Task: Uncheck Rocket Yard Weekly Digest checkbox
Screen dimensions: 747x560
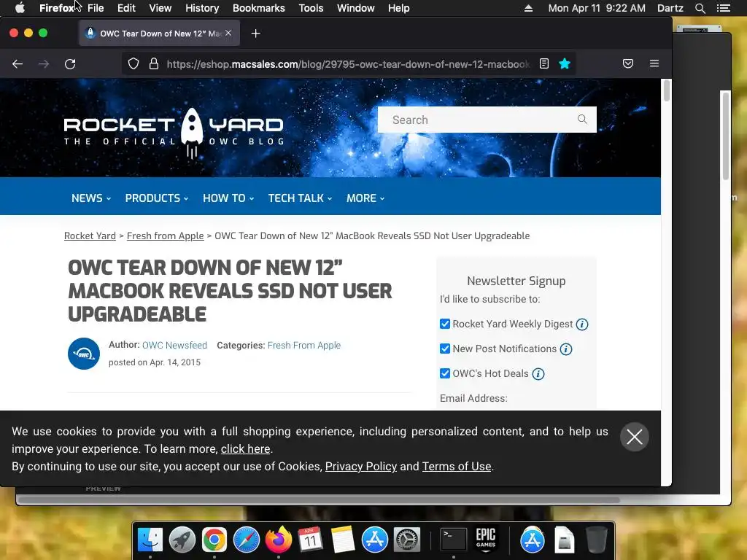Action: pyautogui.click(x=444, y=324)
